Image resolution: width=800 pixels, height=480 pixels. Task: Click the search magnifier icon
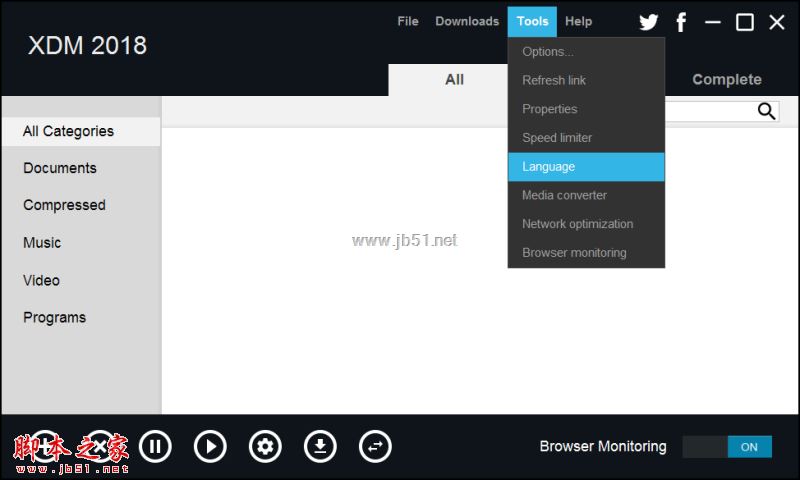pos(766,111)
